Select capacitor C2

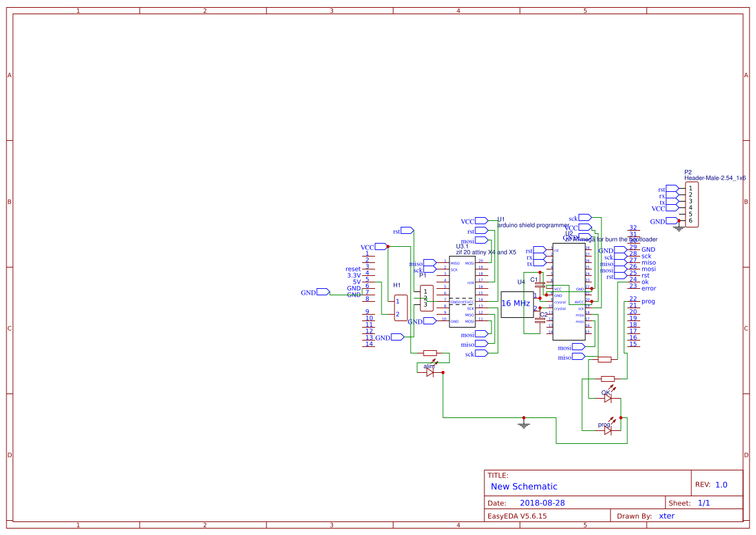[540, 320]
